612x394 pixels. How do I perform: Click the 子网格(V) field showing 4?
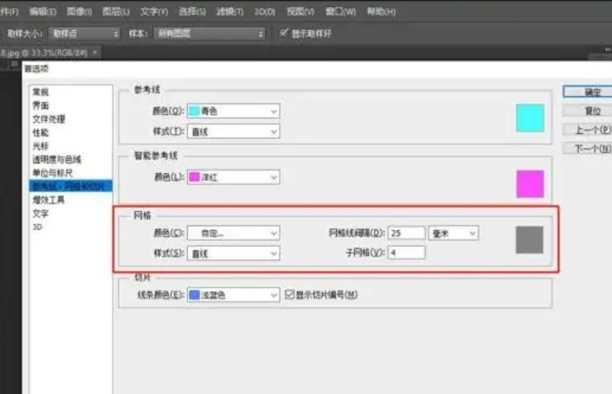click(406, 253)
